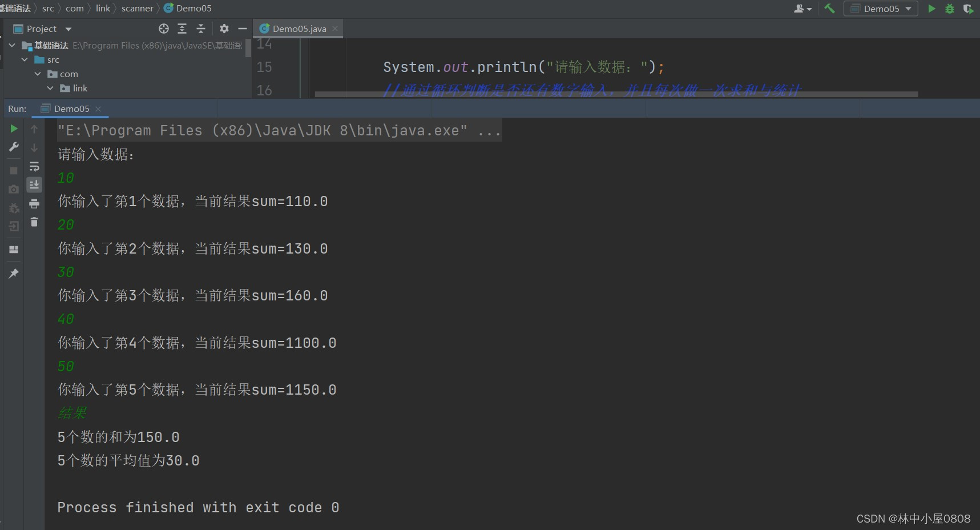Collapse all in the Project panel
This screenshot has height=530, width=980.
[x=201, y=29]
